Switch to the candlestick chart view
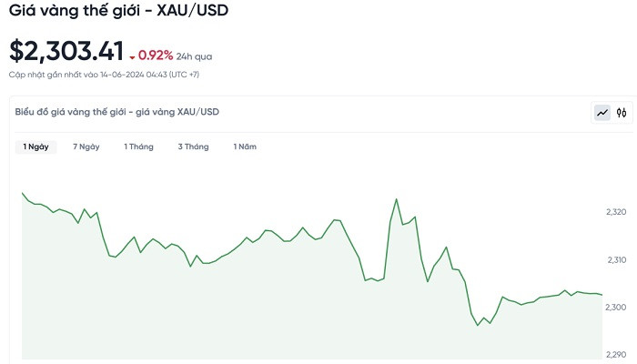Image resolution: width=637 pixels, height=364 pixels. [622, 113]
